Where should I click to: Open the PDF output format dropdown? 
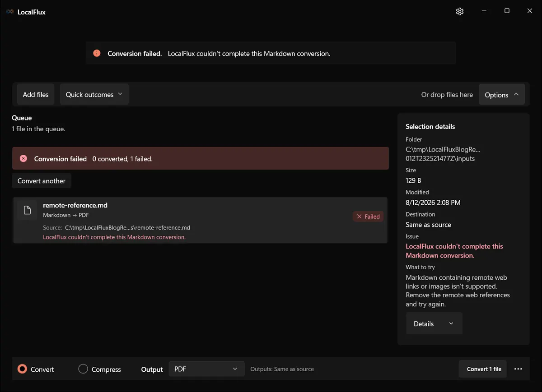[206, 369]
